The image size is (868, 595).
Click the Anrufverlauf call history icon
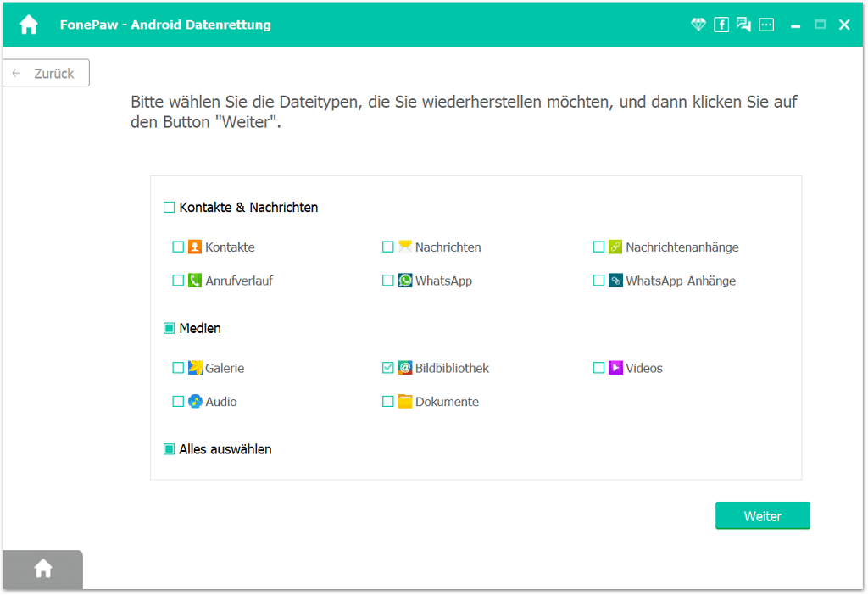point(195,281)
